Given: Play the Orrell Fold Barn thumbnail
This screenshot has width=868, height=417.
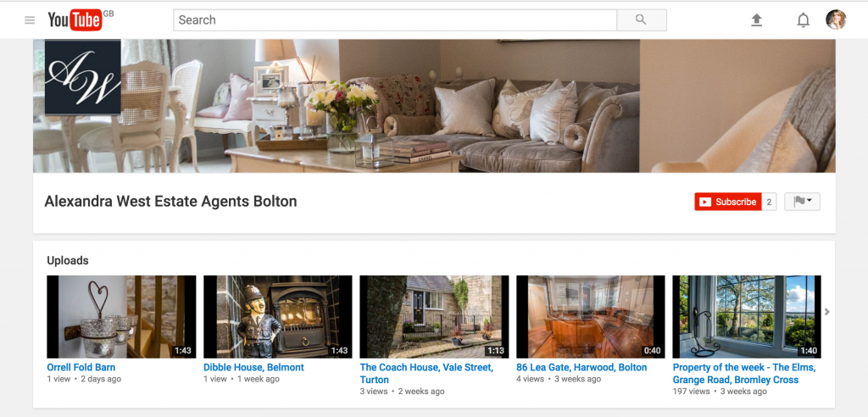Looking at the screenshot, I should [x=121, y=317].
